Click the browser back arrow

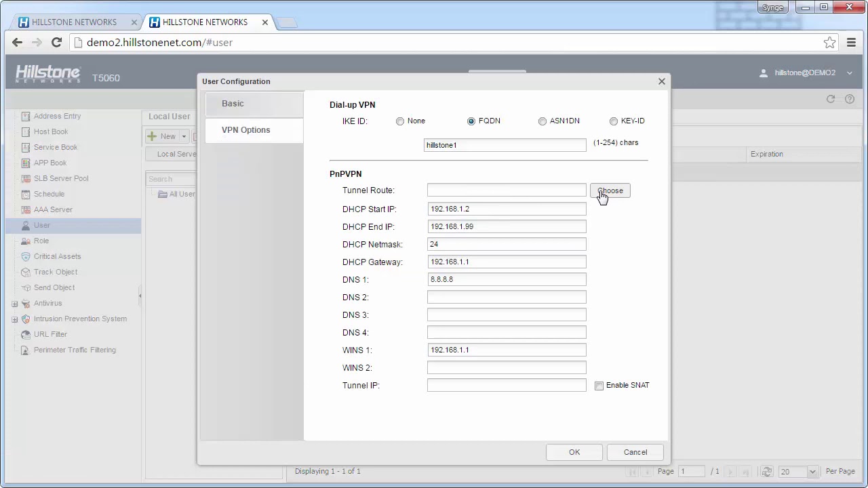pos(18,42)
